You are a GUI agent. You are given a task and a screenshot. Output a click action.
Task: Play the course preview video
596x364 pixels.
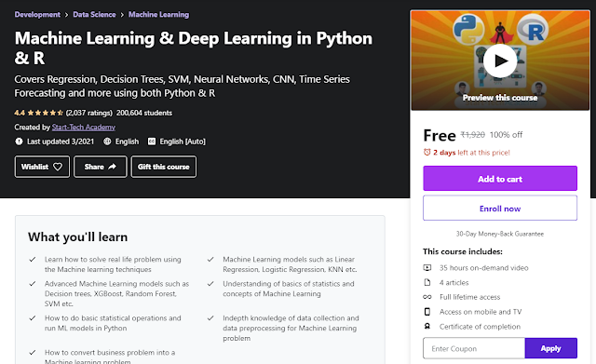(500, 61)
